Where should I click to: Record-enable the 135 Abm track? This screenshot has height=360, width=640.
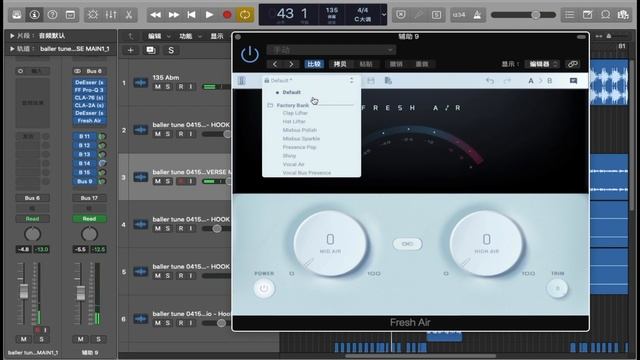coord(181,87)
